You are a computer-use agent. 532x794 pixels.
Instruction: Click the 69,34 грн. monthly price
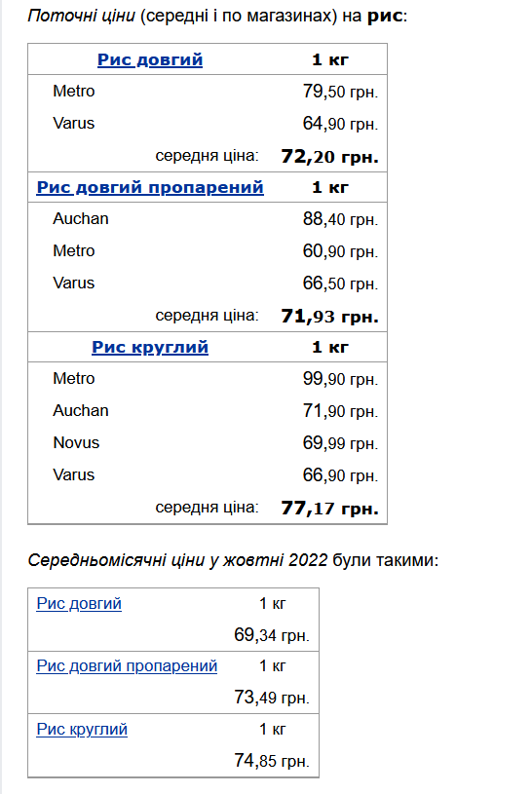pyautogui.click(x=272, y=635)
